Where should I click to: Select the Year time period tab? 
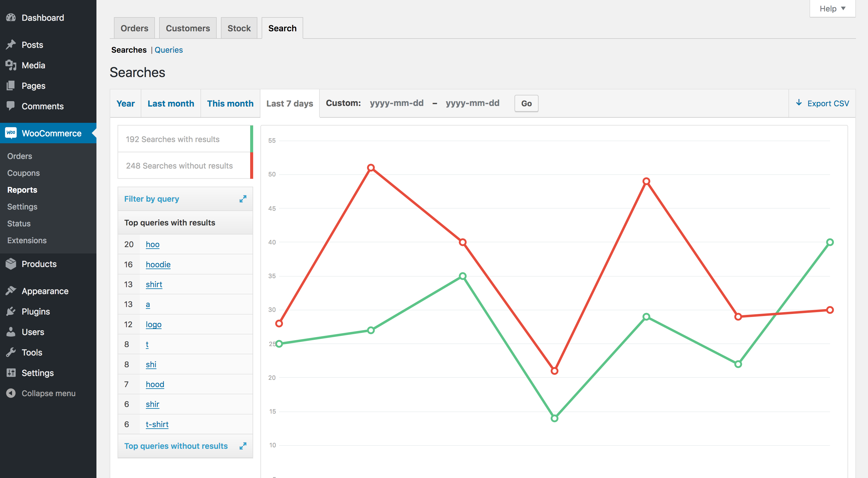[x=125, y=103]
